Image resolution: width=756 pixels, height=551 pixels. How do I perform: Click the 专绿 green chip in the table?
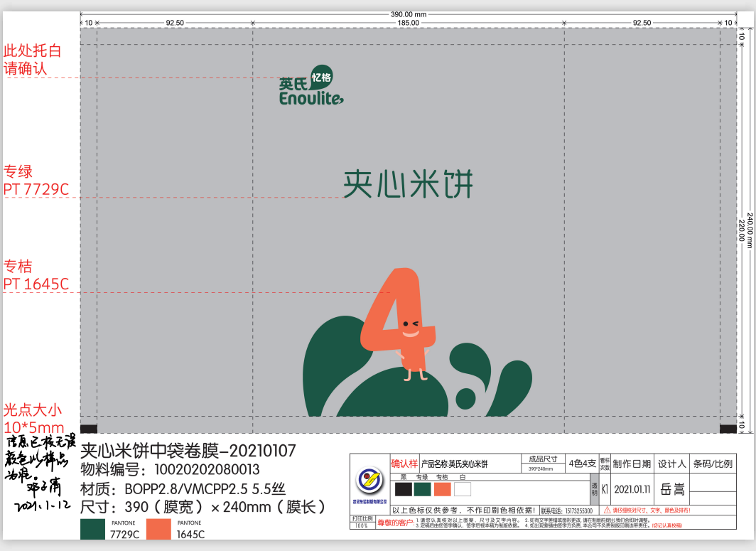(422, 489)
